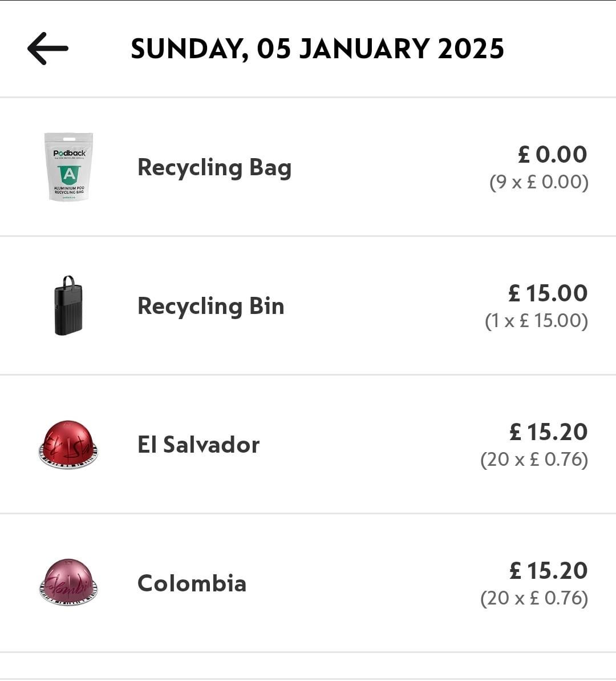Tap the green A badge on the bag
The height and width of the screenshot is (681, 616).
(68, 174)
